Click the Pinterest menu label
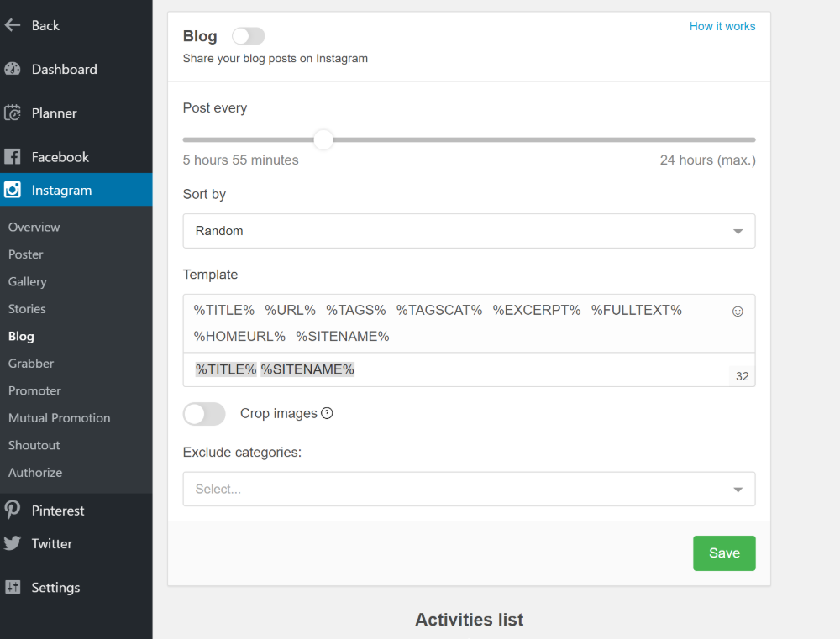This screenshot has width=840, height=639. coord(58,511)
